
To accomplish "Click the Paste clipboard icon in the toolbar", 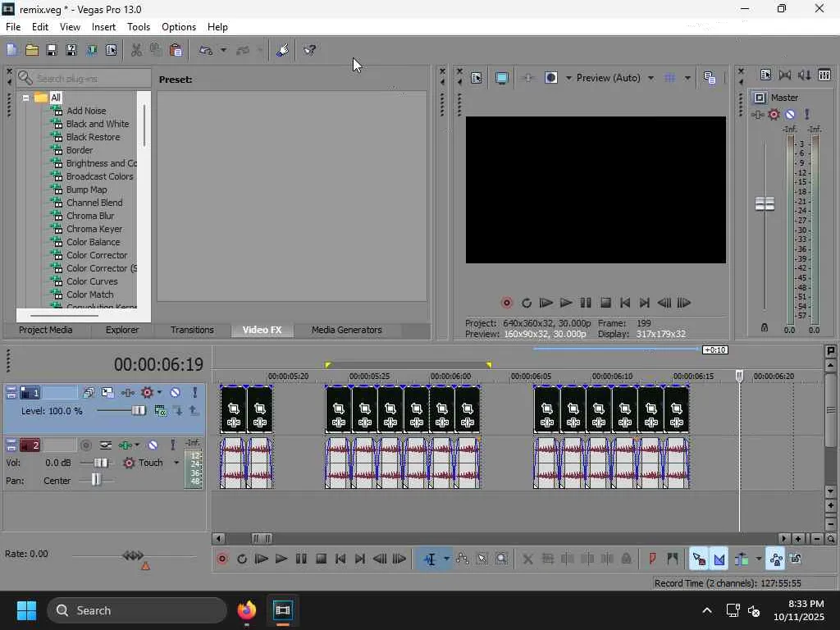I will 176,50.
